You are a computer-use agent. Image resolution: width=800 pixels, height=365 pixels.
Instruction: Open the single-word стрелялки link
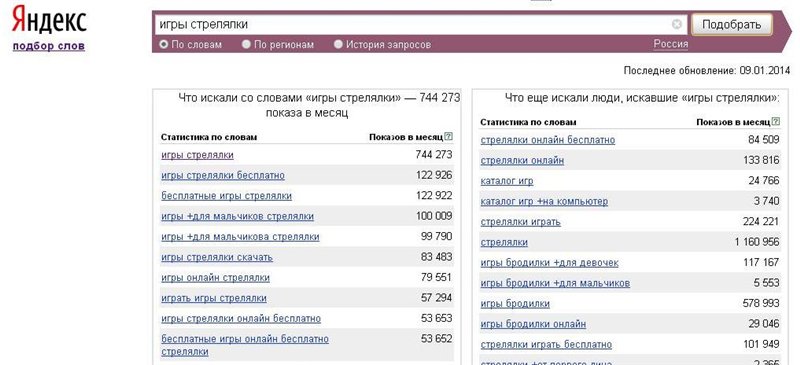coord(504,242)
